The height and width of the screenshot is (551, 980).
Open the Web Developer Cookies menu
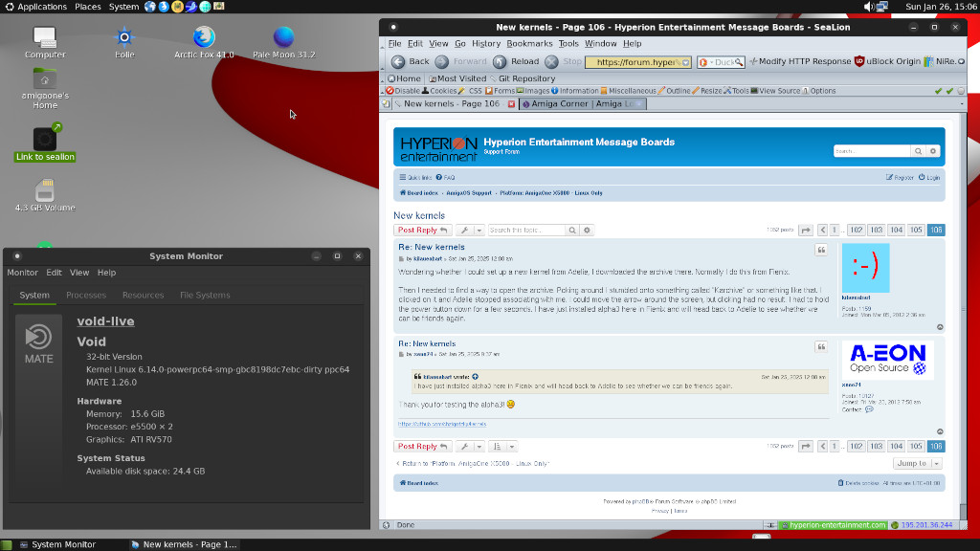438,91
